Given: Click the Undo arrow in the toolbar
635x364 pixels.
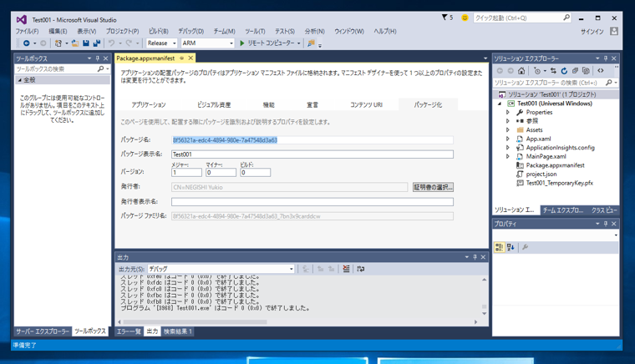Looking at the screenshot, I should tap(111, 43).
